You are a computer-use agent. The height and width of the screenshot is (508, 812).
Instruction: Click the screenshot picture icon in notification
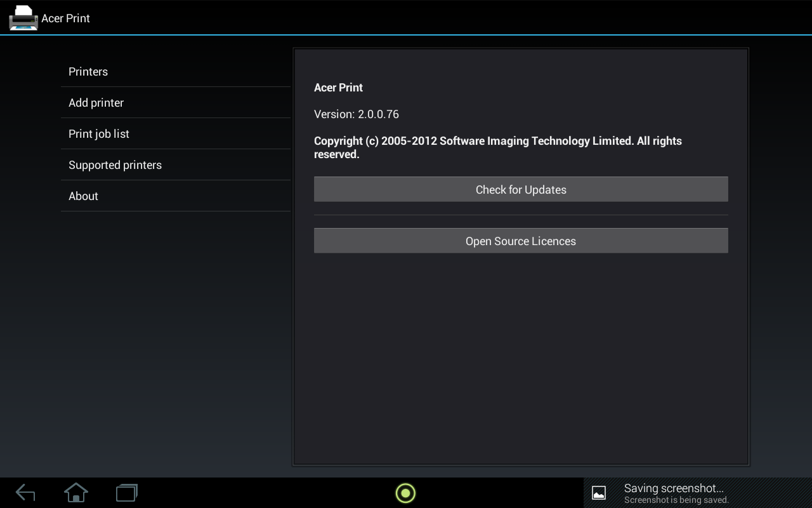[x=598, y=493]
